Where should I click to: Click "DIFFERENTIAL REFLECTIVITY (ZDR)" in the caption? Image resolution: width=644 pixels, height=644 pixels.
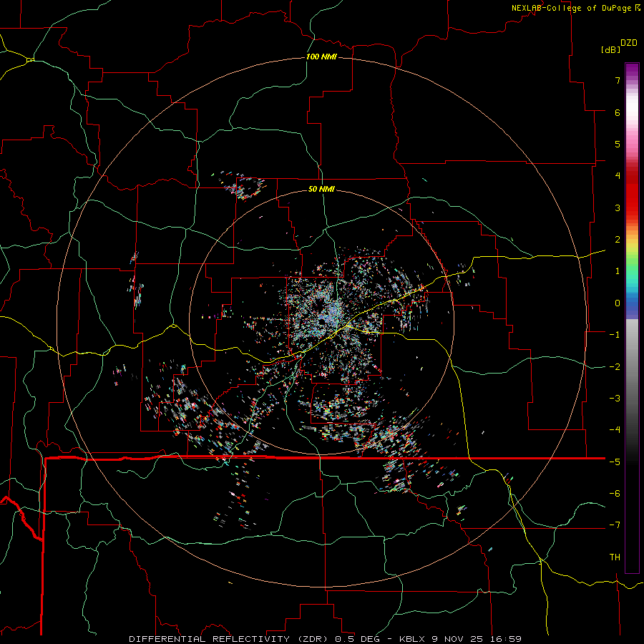(230, 639)
